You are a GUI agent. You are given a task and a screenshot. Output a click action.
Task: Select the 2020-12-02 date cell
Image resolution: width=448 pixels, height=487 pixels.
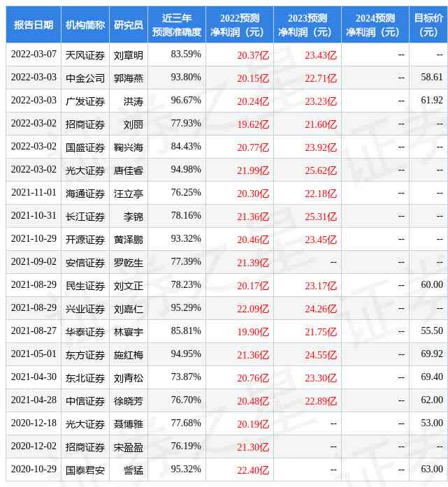[34, 446]
